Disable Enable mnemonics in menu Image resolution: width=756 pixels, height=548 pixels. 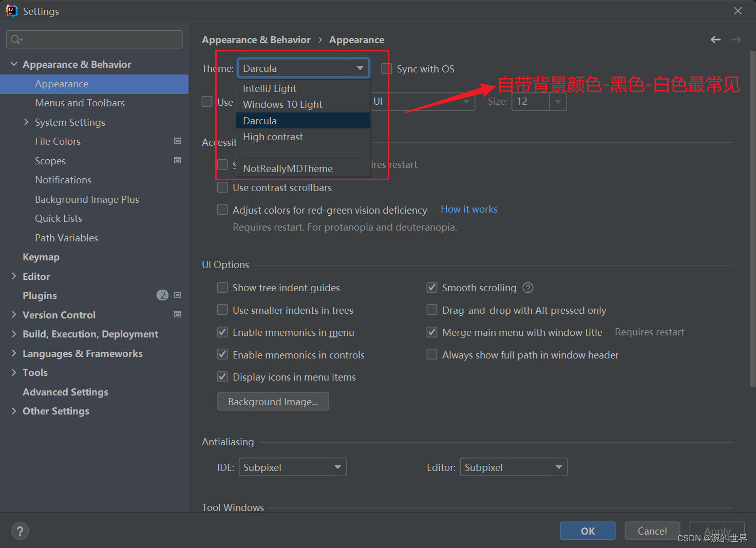222,332
